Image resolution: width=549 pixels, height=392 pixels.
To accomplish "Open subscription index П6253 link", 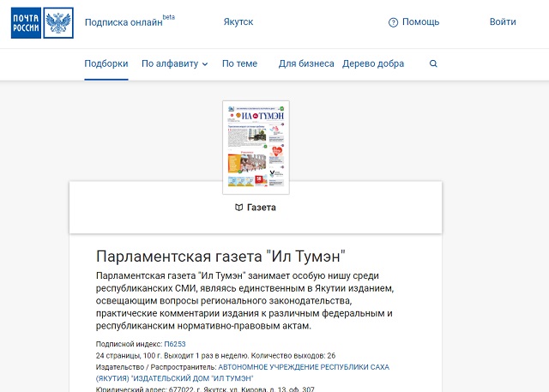I will pos(175,344).
